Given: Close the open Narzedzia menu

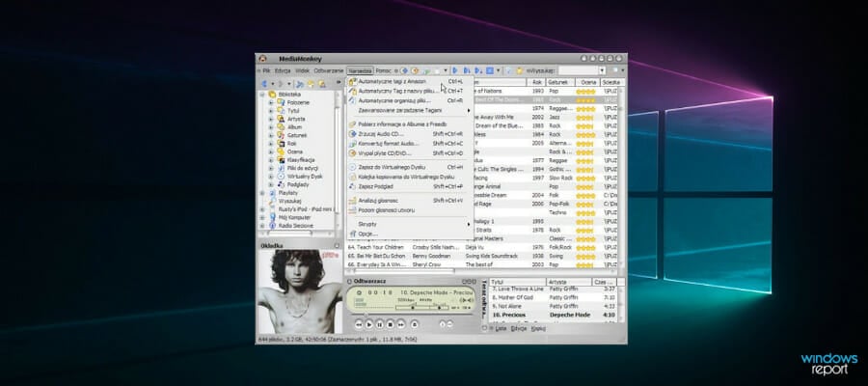Looking at the screenshot, I should tap(360, 70).
